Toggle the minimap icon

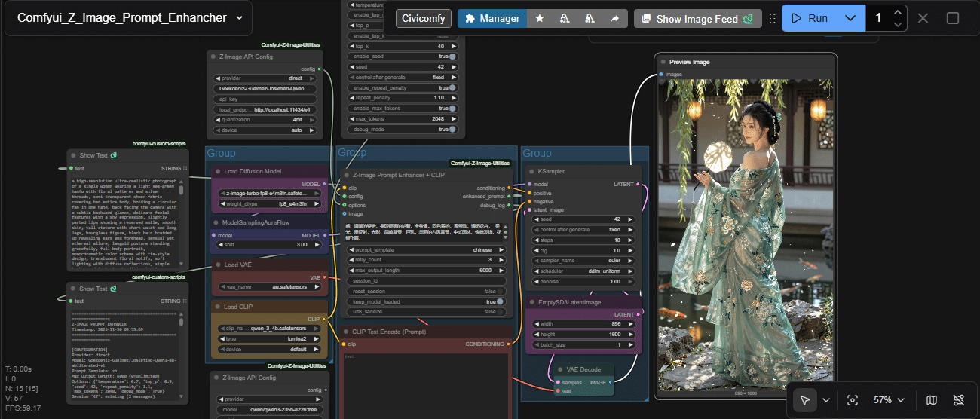click(932, 400)
